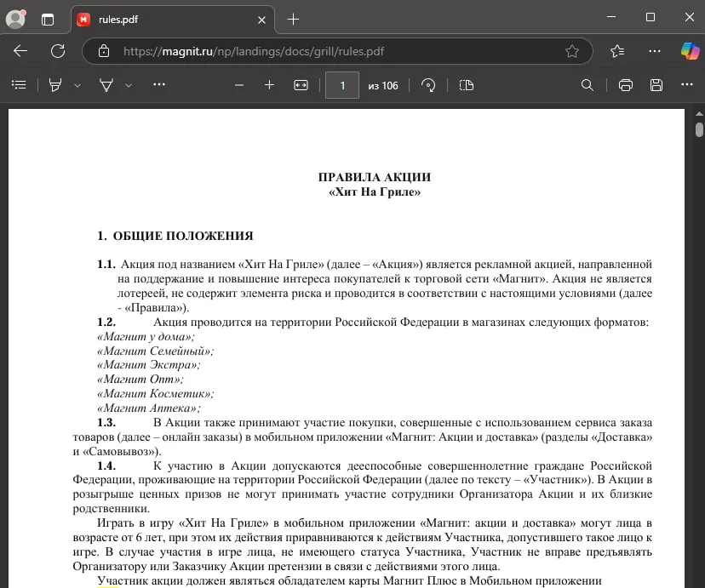705x588 pixels.
Task: Click the vertical scrollbar thumb
Action: [x=699, y=129]
